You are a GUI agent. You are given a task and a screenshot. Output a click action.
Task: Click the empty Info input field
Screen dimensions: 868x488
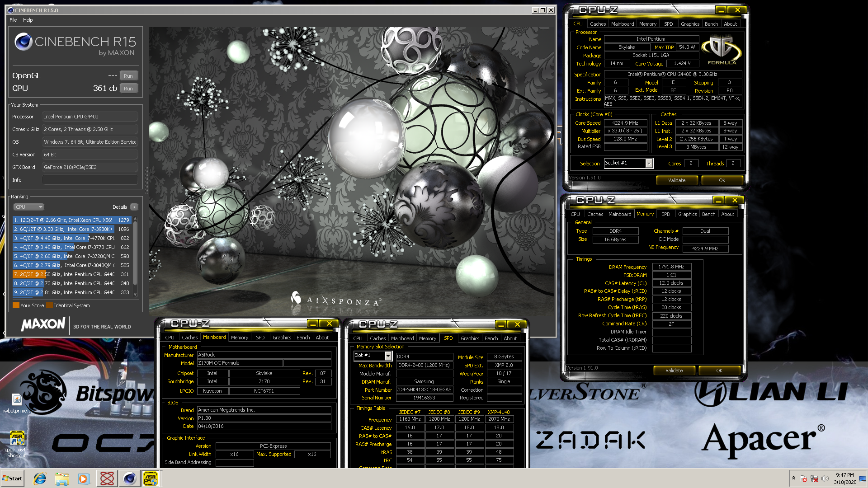(90, 180)
